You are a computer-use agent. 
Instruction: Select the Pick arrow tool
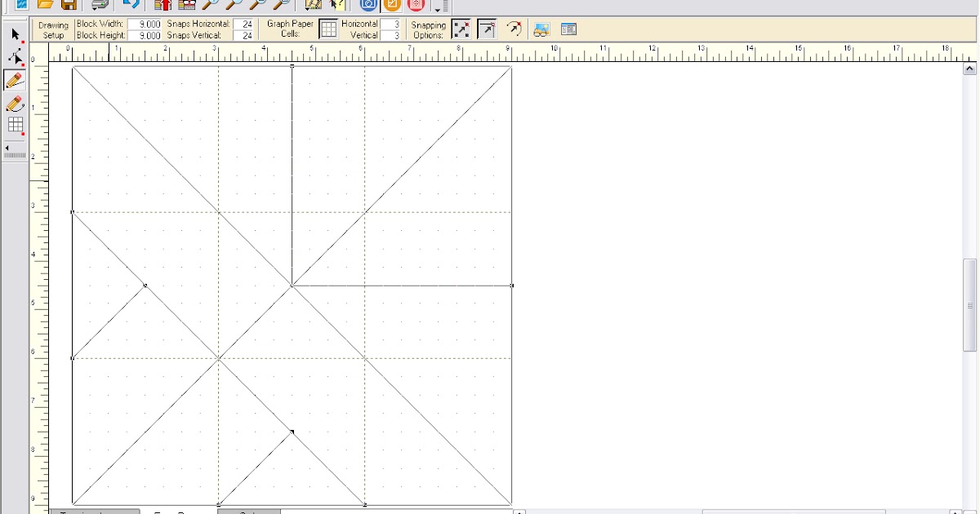15,34
